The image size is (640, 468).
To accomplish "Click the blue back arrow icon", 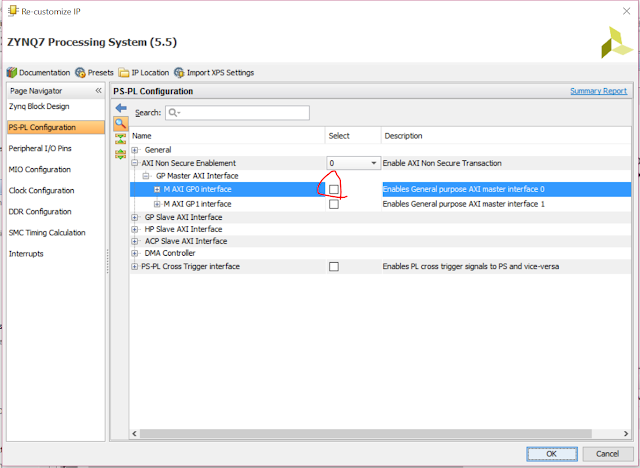I will [x=121, y=108].
